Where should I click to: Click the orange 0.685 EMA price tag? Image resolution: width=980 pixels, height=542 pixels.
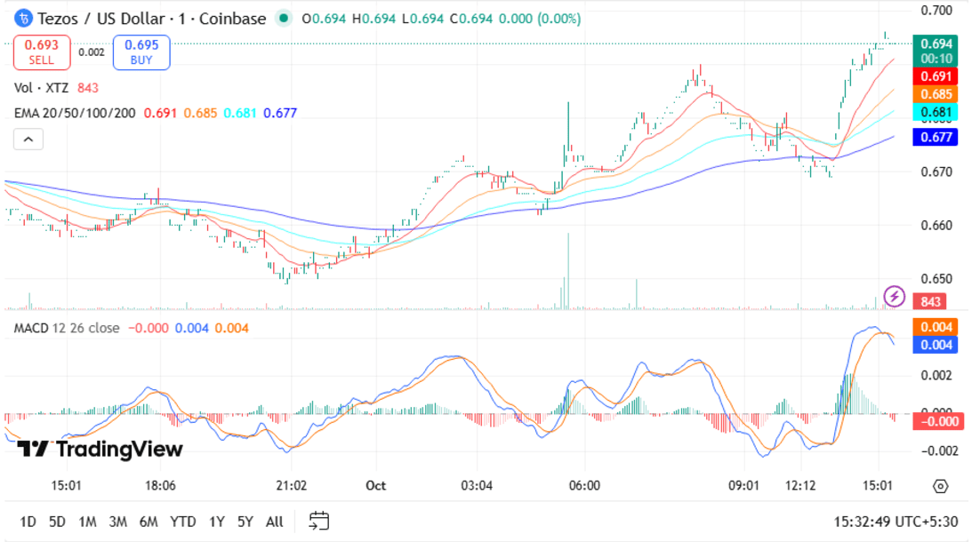tap(936, 94)
